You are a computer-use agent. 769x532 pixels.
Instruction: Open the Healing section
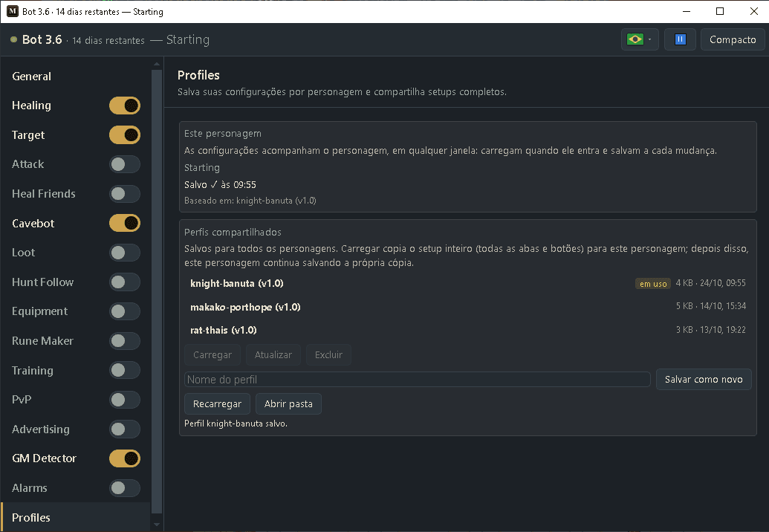point(31,106)
